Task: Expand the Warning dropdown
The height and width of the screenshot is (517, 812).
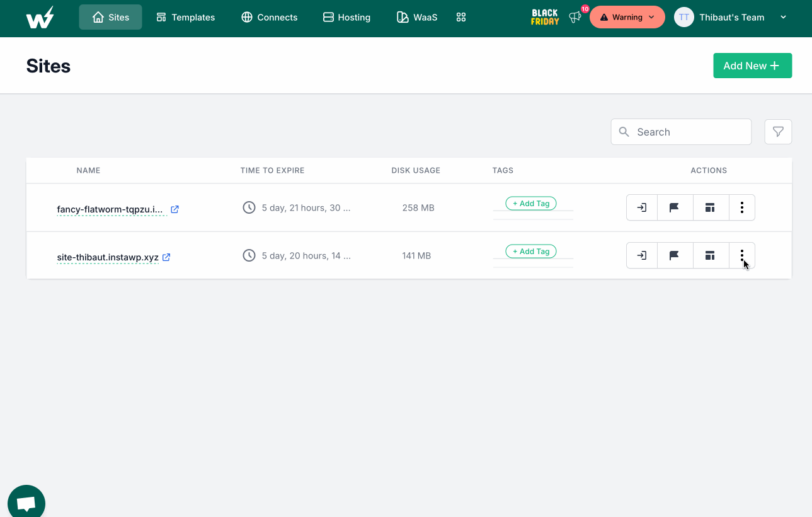Action: [x=627, y=17]
